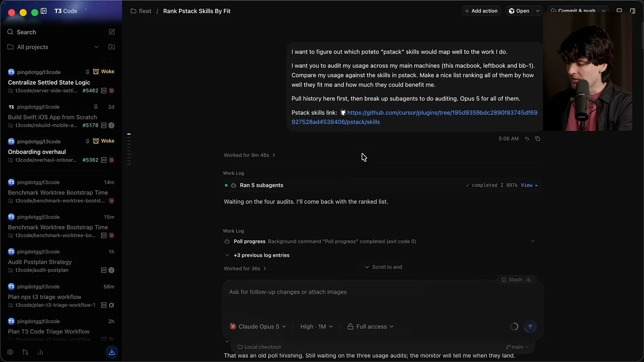
Task: Send the prompt with the up-arrow button
Action: 530,327
